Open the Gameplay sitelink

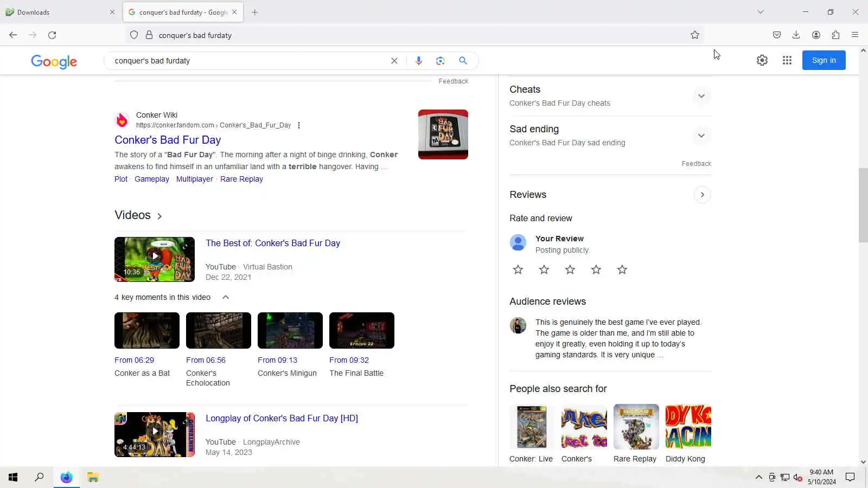(x=152, y=179)
